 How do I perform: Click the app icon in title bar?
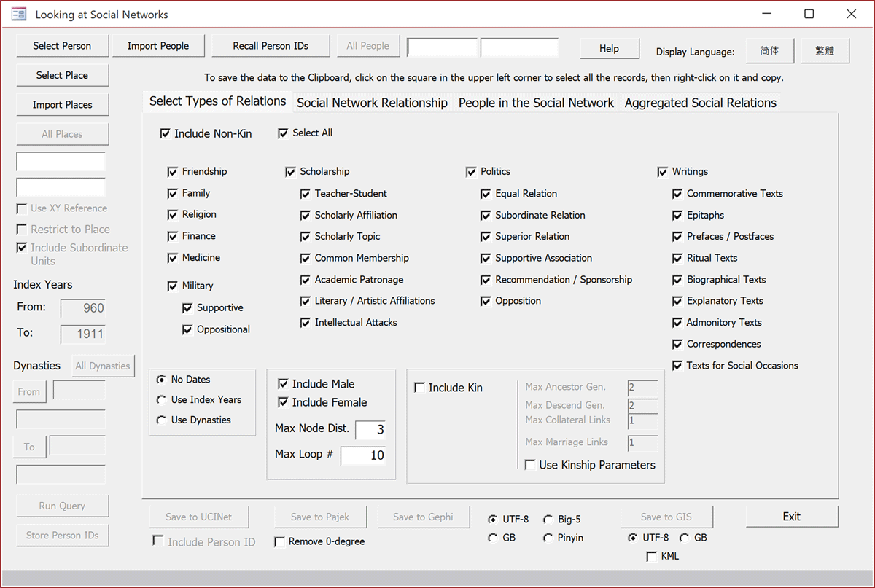pyautogui.click(x=19, y=14)
